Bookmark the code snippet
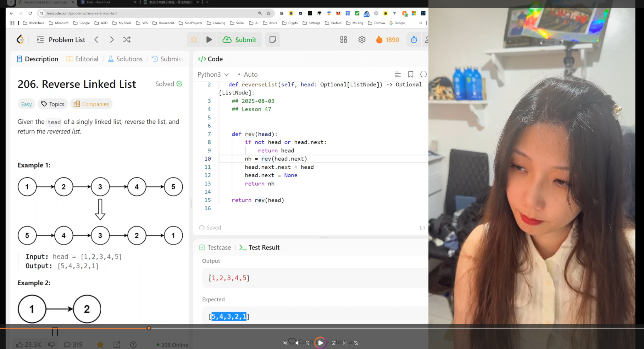 [411, 74]
